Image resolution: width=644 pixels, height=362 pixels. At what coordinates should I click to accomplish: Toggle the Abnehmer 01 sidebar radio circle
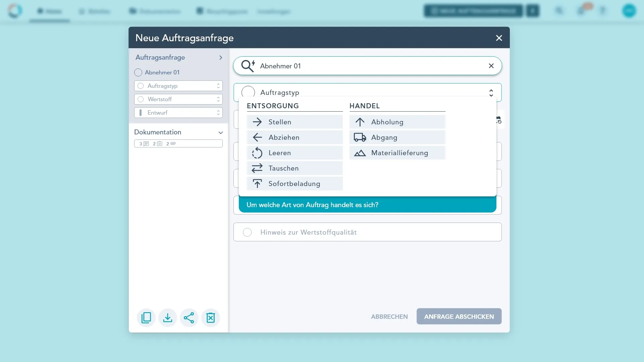138,72
